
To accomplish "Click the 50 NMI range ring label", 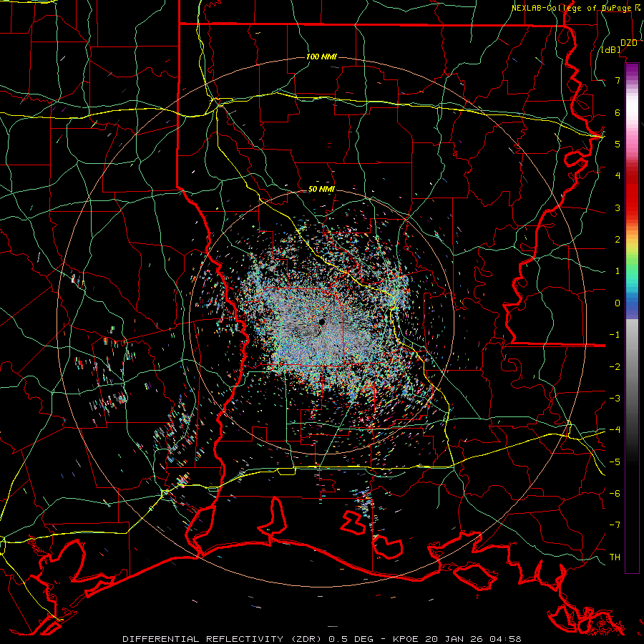I will [x=321, y=190].
